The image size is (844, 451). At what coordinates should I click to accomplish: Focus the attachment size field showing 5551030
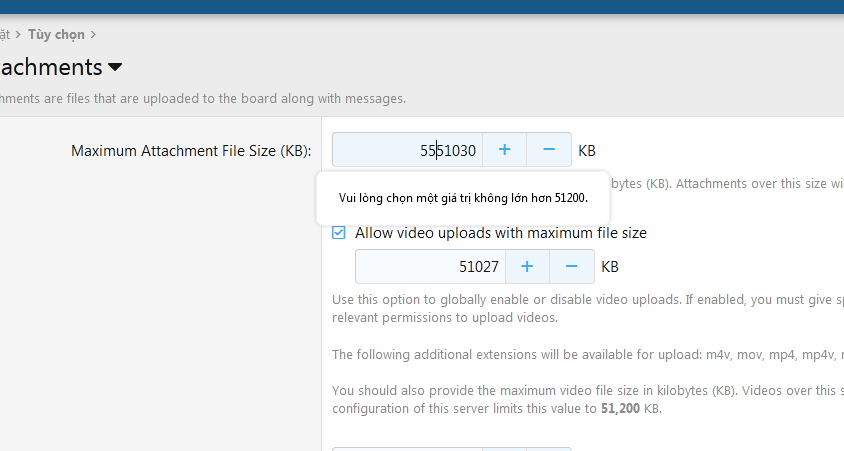coord(407,150)
